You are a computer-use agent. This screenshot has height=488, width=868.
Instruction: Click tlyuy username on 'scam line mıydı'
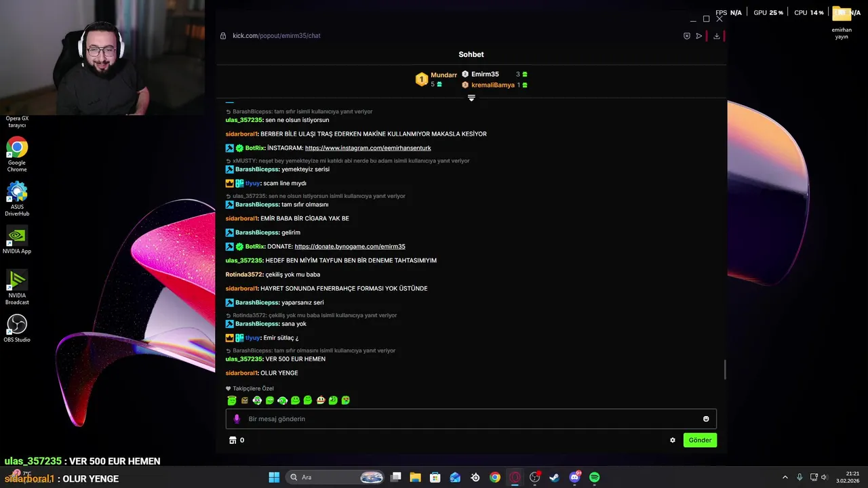[x=253, y=184]
